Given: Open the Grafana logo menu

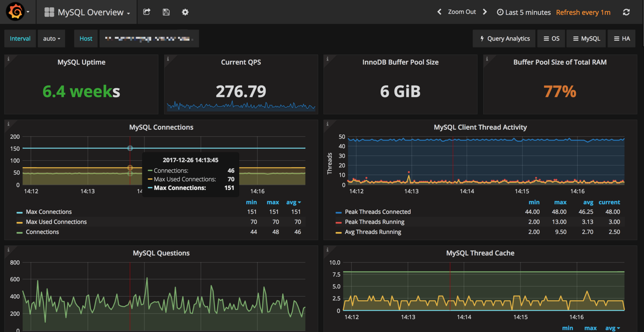Looking at the screenshot, I should click(x=18, y=12).
